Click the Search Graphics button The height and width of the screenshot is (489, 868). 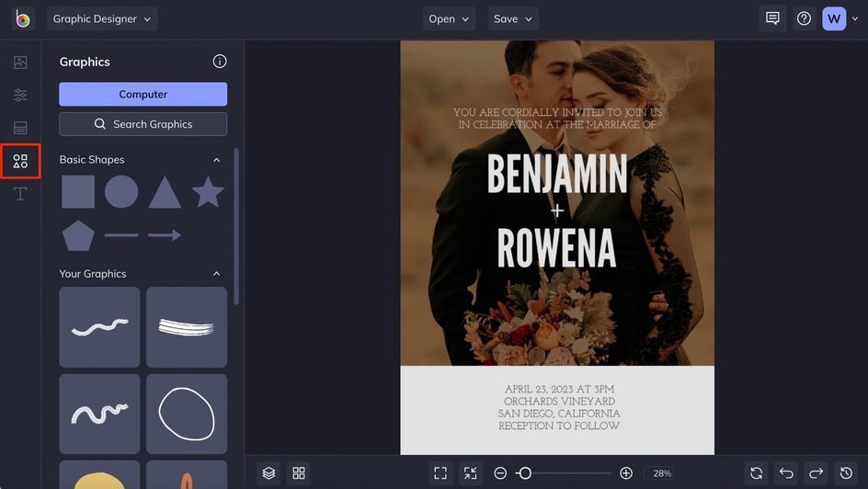143,124
